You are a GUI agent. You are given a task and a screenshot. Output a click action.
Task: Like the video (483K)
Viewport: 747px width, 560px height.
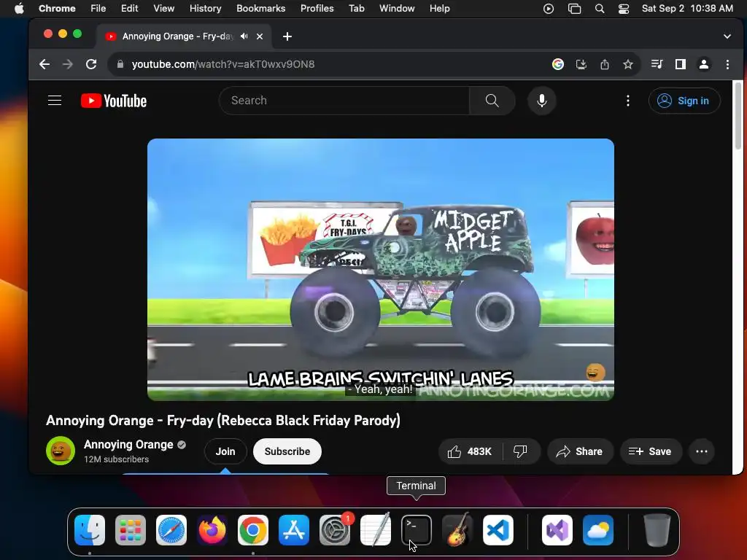pyautogui.click(x=470, y=451)
